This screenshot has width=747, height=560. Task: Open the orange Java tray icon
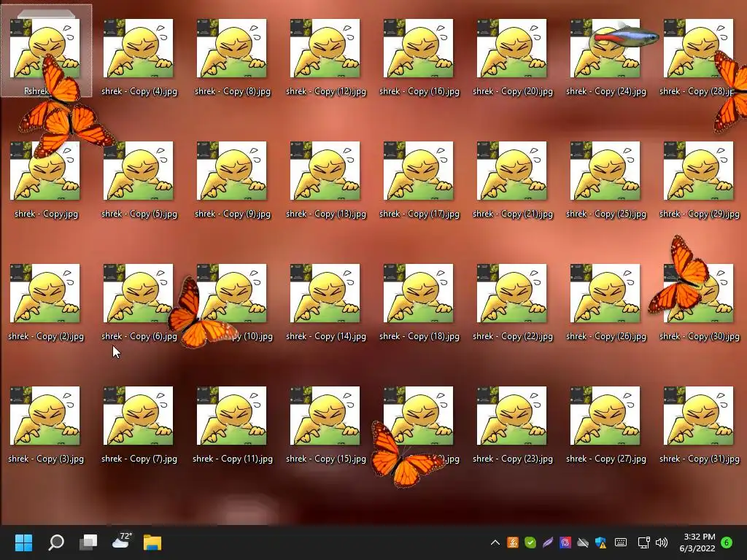[513, 542]
